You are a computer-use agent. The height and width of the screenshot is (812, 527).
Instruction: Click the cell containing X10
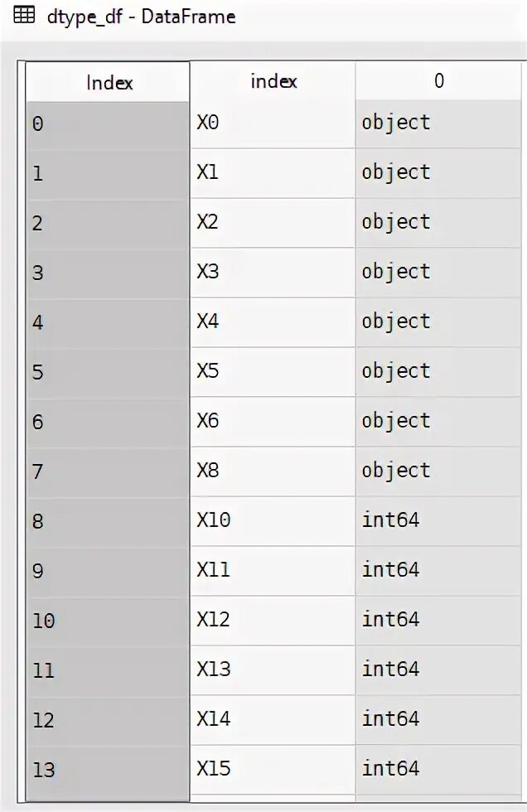pyautogui.click(x=273, y=521)
